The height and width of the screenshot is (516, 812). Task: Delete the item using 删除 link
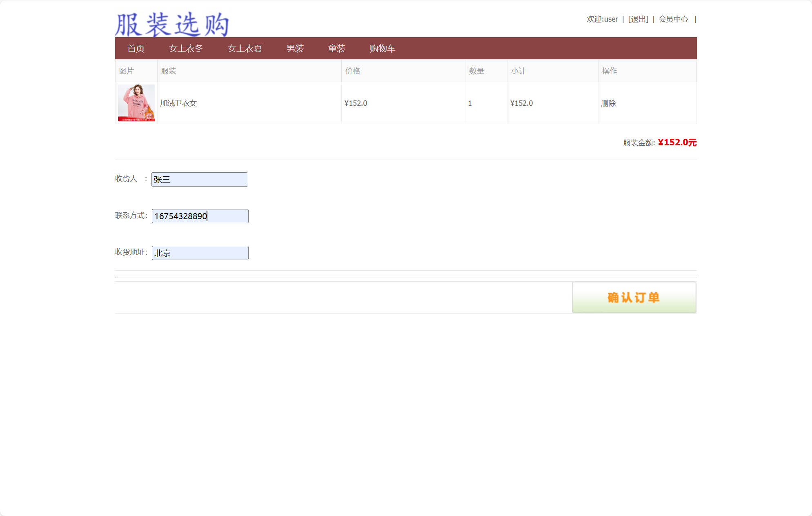pyautogui.click(x=609, y=103)
